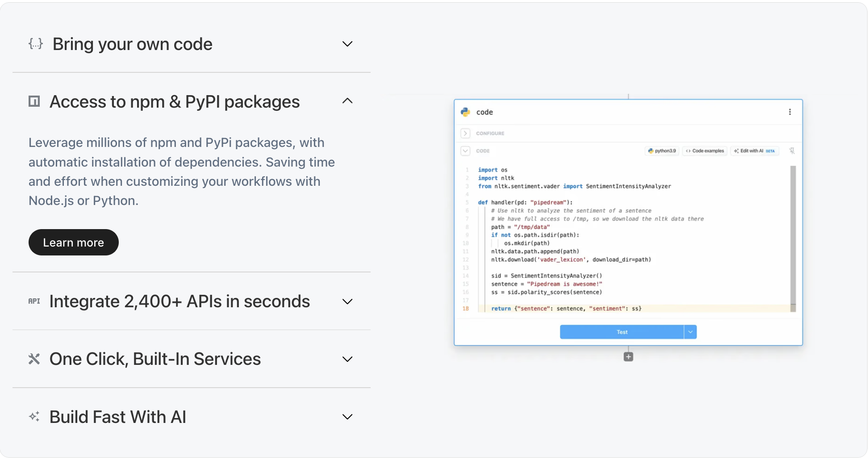Click the blue Test button
868x460 pixels.
click(x=622, y=332)
